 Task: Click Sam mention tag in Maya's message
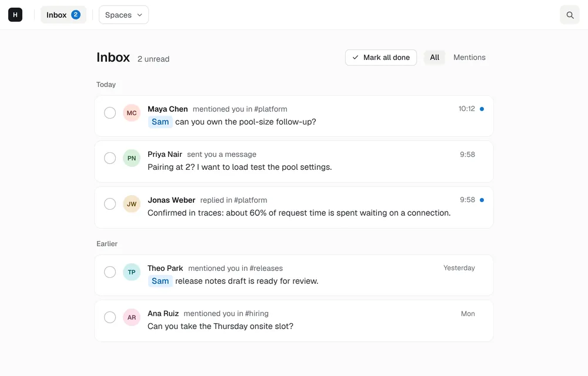[x=160, y=122]
